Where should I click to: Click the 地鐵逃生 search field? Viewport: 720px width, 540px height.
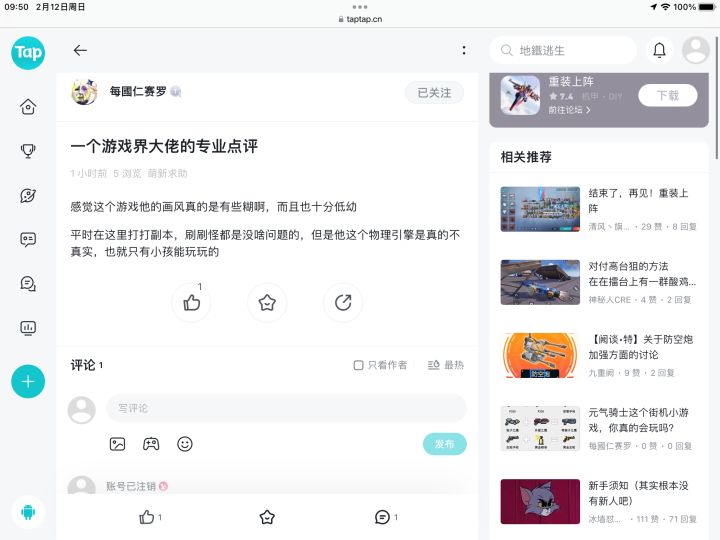[x=563, y=50]
